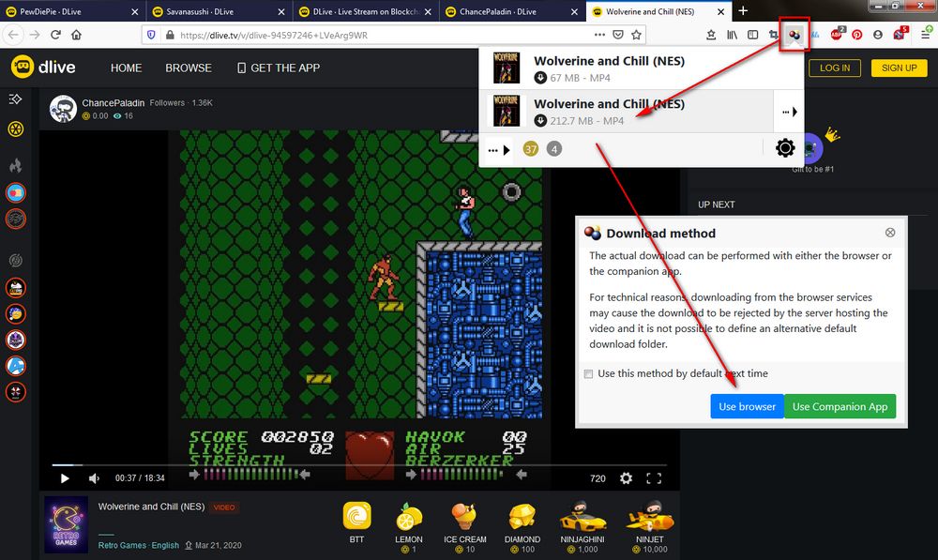
Task: Open the BROWSE nav item
Action: pos(189,68)
